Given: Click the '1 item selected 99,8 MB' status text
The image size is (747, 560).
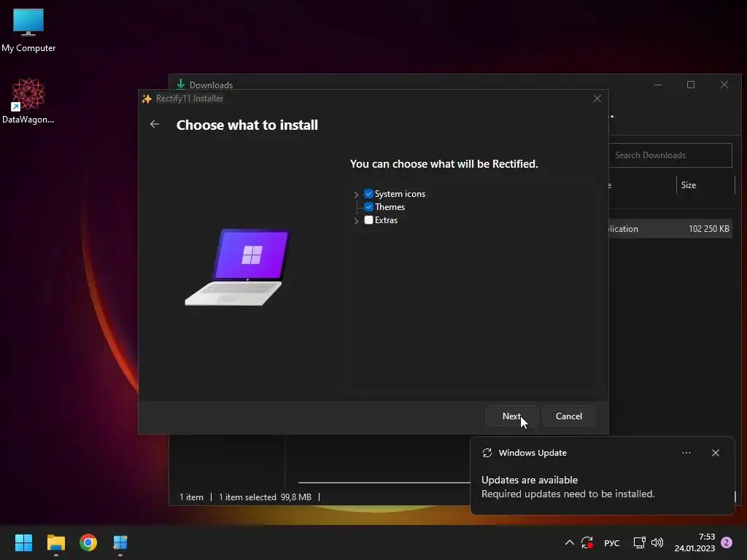Looking at the screenshot, I should (265, 497).
